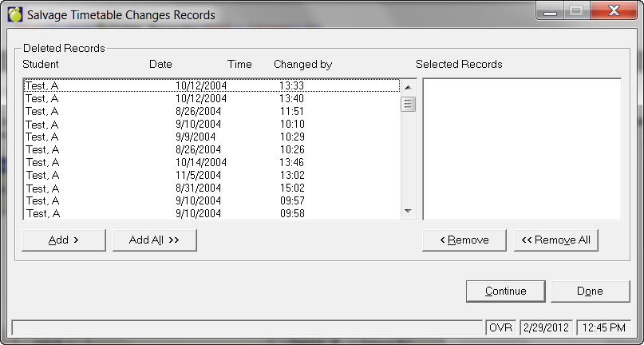Click the Add > button

tap(64, 240)
